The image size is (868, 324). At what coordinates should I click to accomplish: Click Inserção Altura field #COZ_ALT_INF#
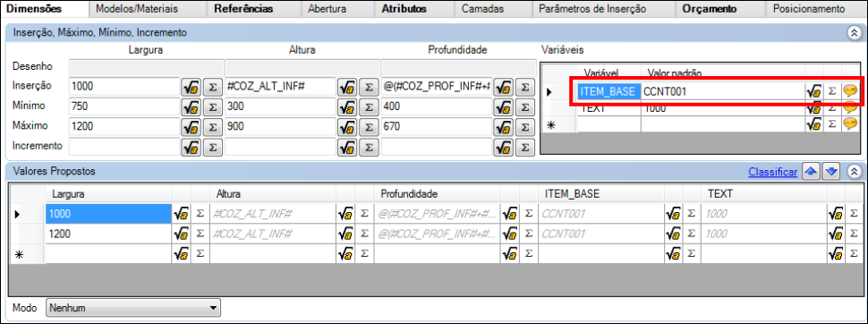[x=281, y=87]
